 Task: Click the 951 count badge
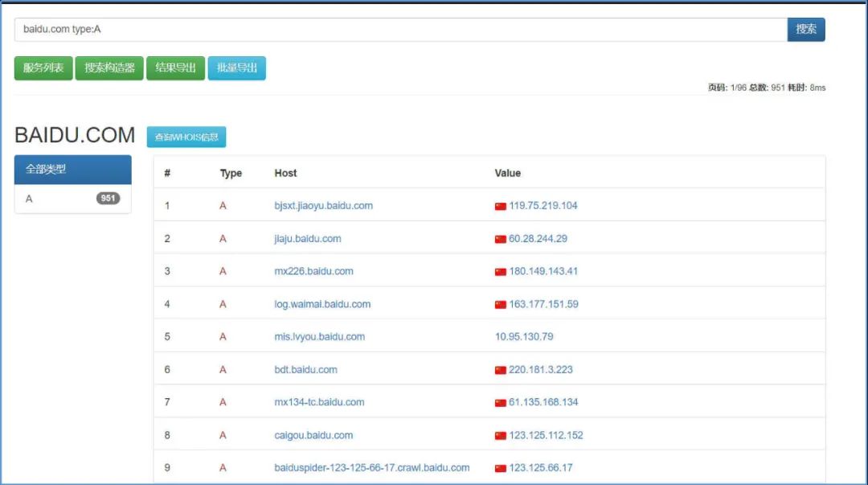[x=108, y=199]
